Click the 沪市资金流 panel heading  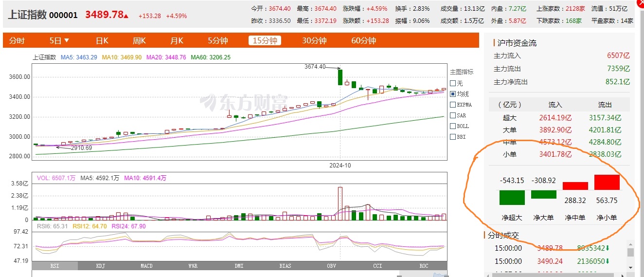click(x=517, y=43)
